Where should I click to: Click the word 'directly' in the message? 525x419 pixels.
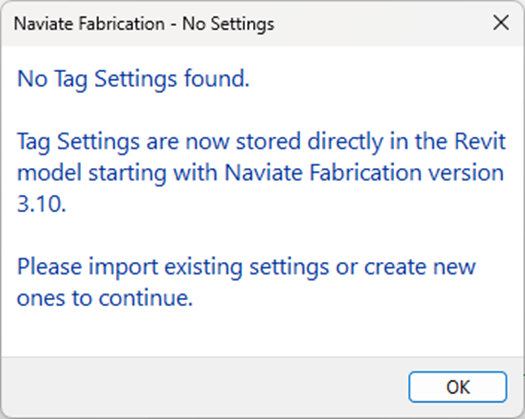(345, 142)
